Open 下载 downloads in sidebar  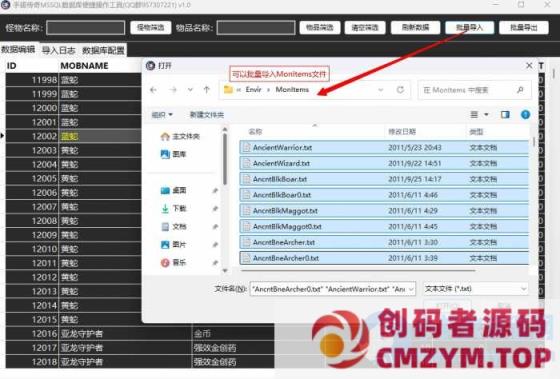(174, 208)
